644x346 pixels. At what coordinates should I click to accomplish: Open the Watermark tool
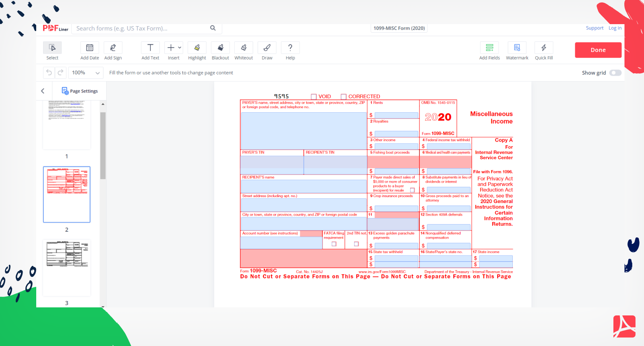click(517, 48)
